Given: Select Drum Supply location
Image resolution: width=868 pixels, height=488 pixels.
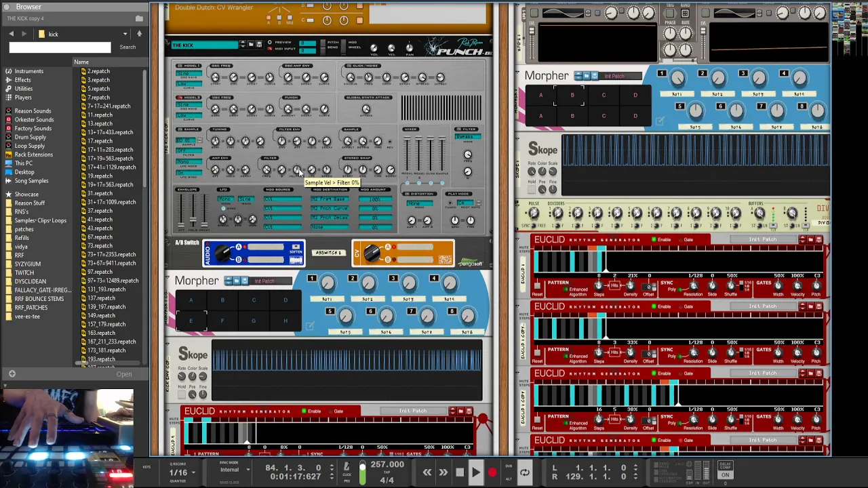Looking at the screenshot, I should click(30, 138).
